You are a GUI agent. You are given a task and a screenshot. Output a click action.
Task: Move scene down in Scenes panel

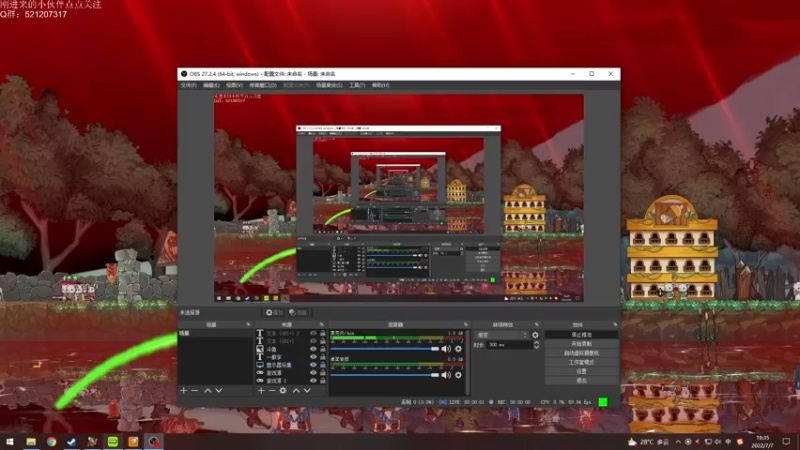pos(219,390)
